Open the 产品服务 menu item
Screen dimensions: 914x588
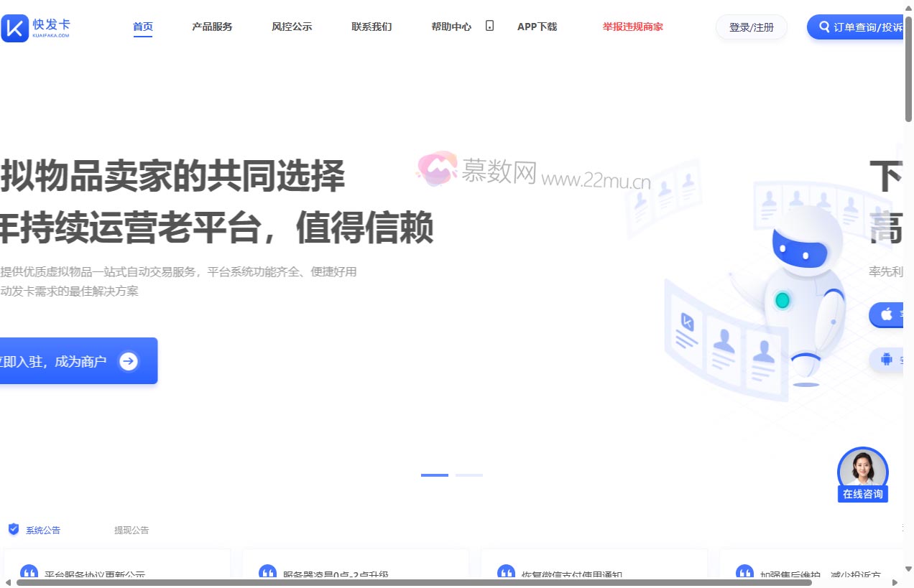(212, 26)
